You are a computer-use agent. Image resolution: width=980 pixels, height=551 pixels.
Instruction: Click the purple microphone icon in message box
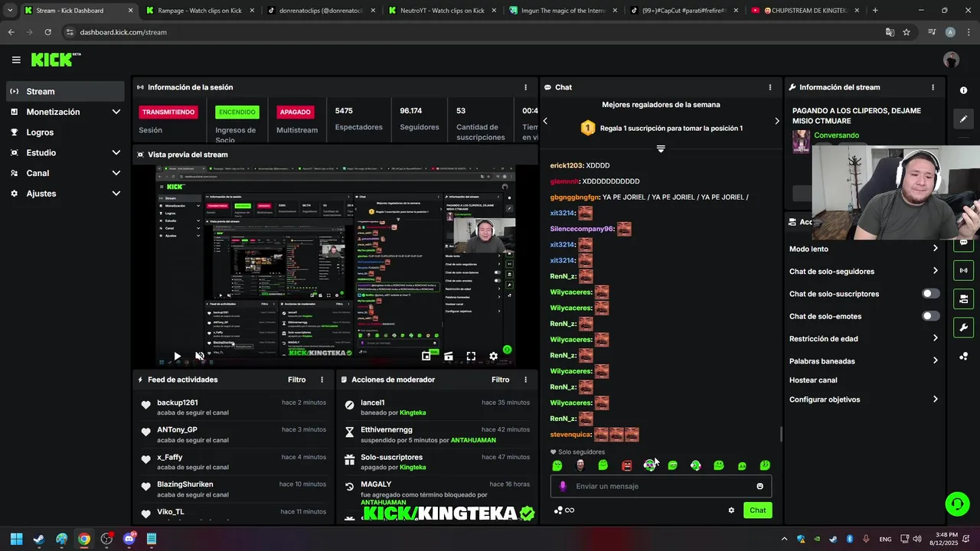point(563,486)
